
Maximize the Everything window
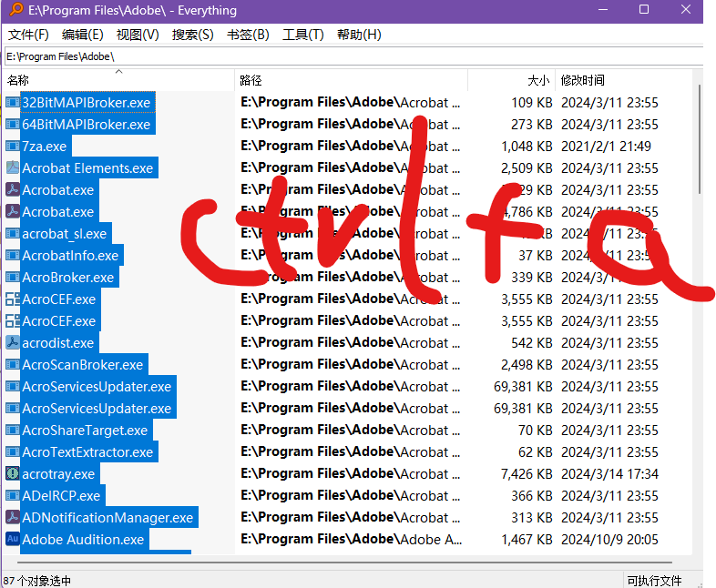pos(644,10)
